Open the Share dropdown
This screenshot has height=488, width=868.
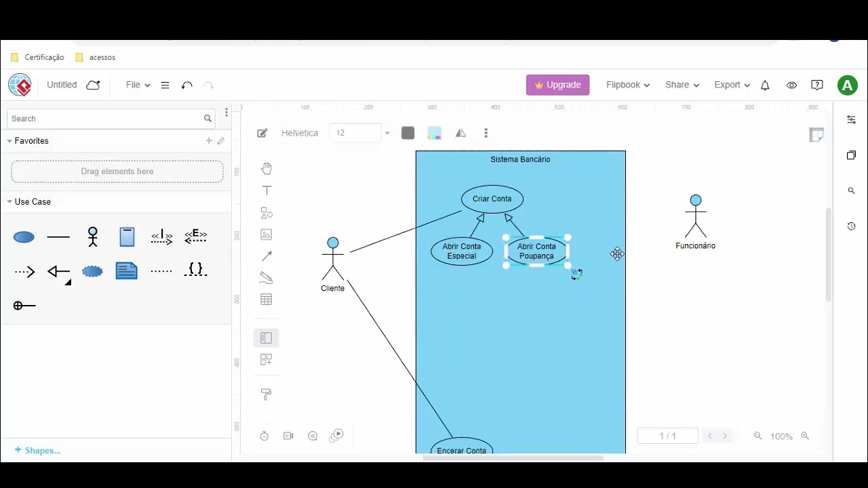[682, 85]
